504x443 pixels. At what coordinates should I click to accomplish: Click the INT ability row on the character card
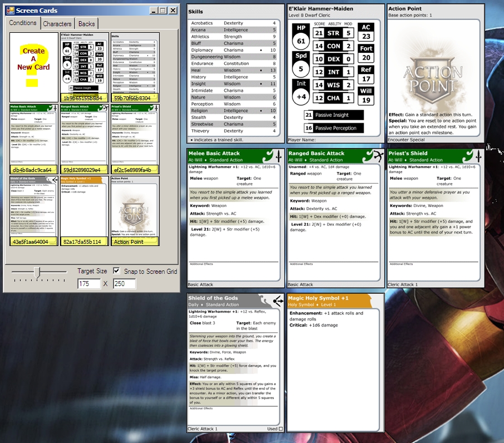pos(333,72)
